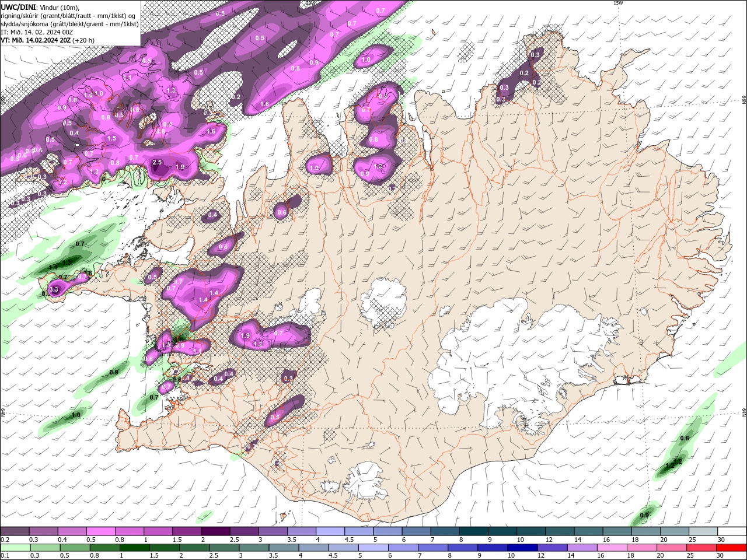Select the bright red swatch labelled 30
This screenshot has width=747, height=560.
[731, 547]
